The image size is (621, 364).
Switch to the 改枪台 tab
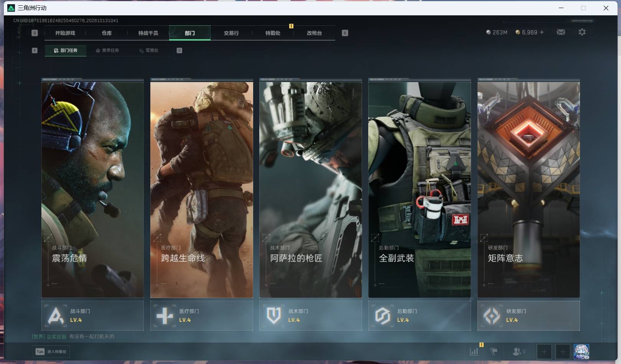coord(314,33)
